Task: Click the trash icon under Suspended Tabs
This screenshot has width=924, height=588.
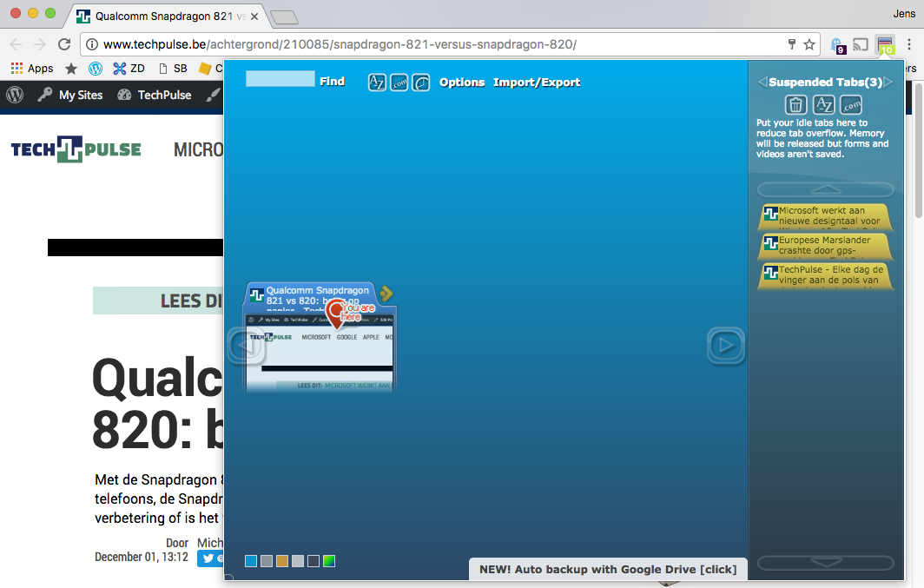Action: 795,105
